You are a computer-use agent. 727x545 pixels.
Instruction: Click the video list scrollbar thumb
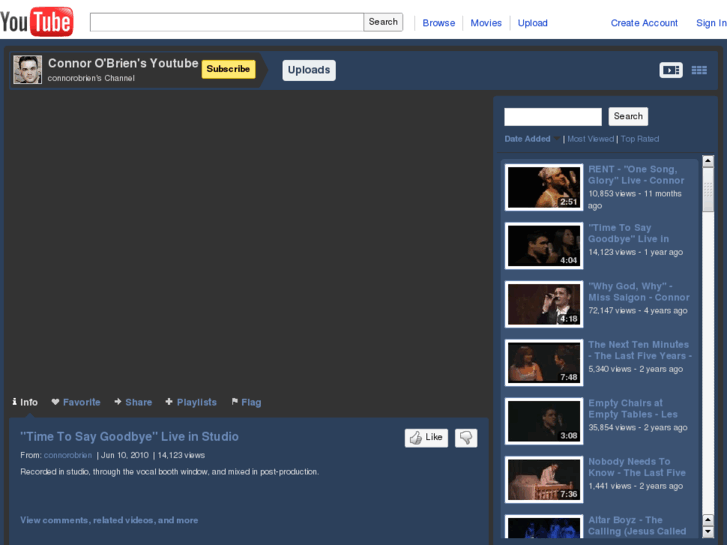[708, 189]
